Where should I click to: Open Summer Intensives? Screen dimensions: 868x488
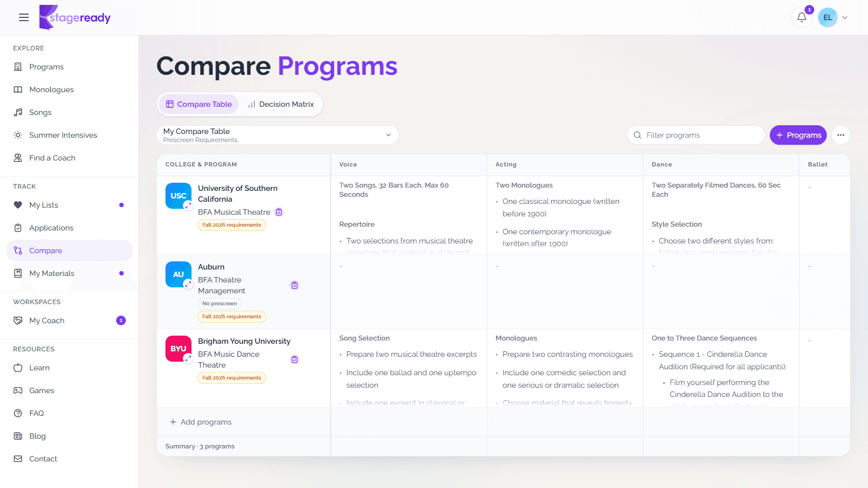pyautogui.click(x=69, y=135)
